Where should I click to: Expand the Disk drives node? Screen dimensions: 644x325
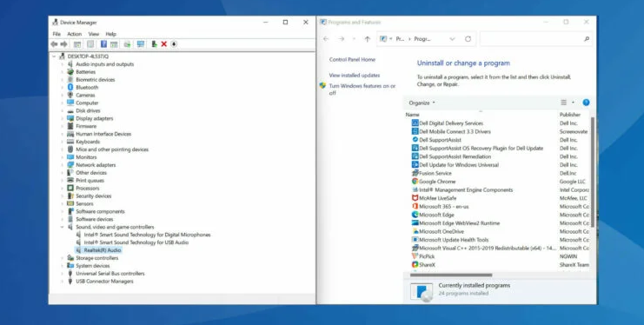coord(63,111)
